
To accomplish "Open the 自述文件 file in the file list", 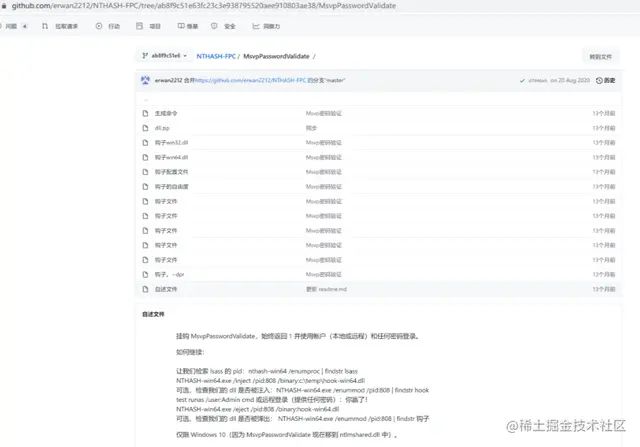I will [166, 289].
